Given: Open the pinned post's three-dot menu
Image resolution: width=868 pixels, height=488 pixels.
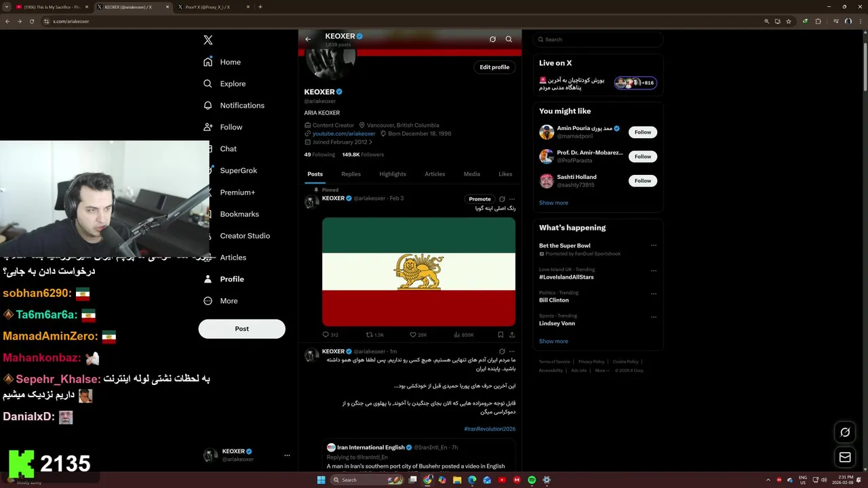Looking at the screenshot, I should [512, 199].
